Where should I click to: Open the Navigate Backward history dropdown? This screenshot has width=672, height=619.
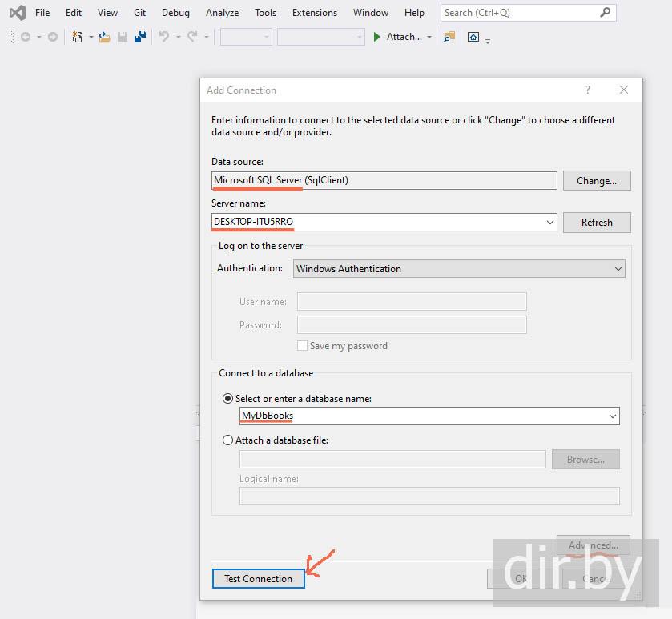[39, 38]
